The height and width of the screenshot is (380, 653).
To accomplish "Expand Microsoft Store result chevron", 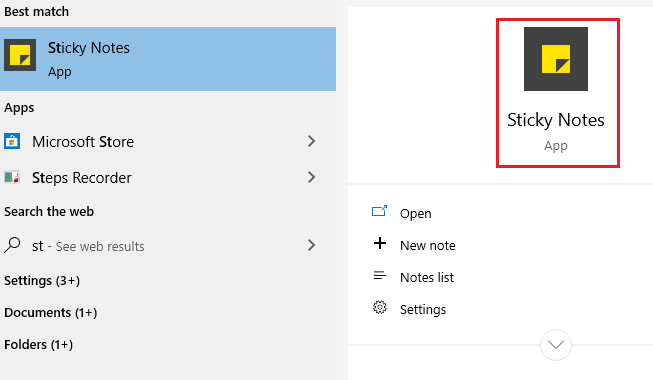I will tap(311, 141).
